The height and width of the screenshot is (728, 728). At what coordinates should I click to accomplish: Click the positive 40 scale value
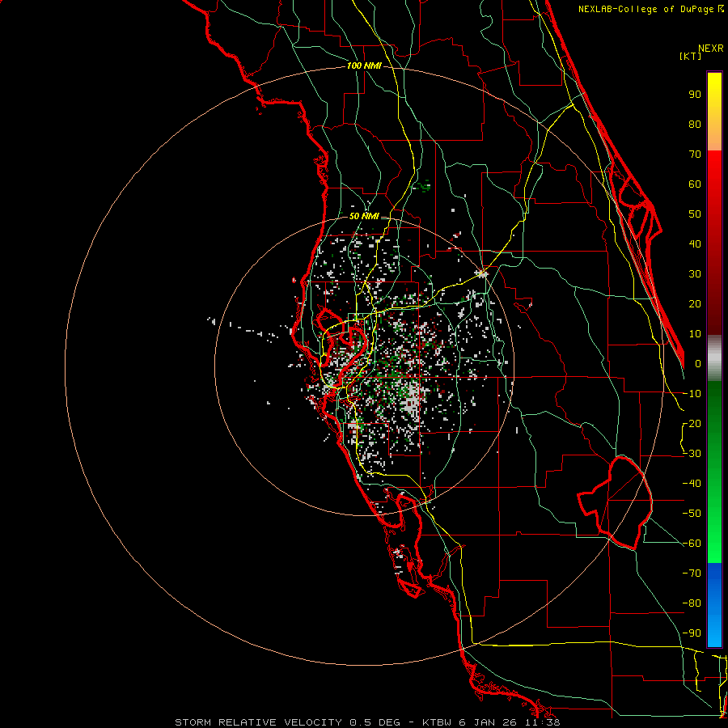[x=695, y=244]
